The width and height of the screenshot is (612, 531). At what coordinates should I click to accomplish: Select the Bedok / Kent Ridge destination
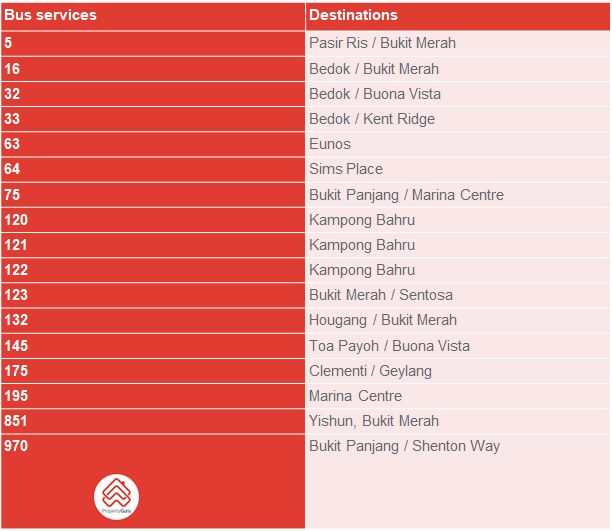pyautogui.click(x=371, y=119)
